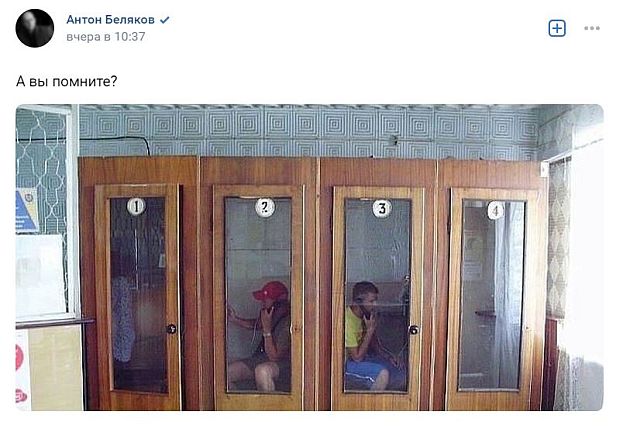Screen dimensions: 620x429
Task: Click the blue poster on the left wall
Action: tap(26, 210)
